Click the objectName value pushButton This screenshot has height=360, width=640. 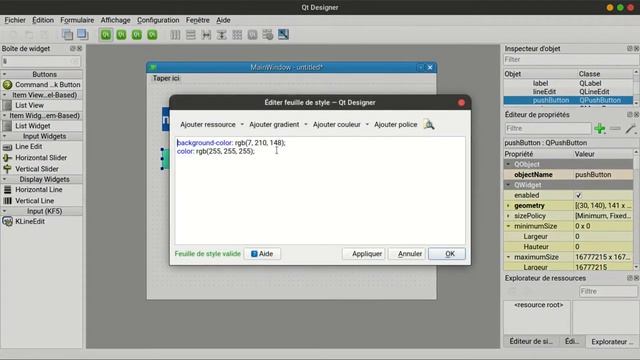tap(603, 175)
